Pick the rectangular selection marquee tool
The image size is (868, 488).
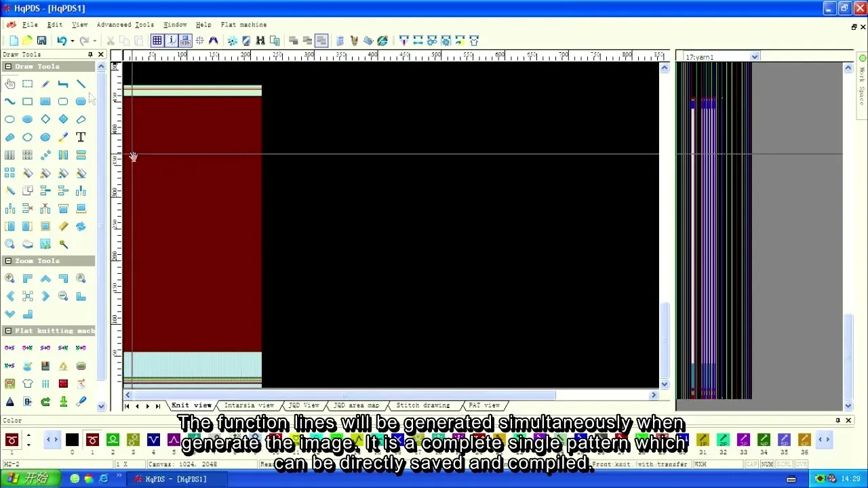(28, 84)
